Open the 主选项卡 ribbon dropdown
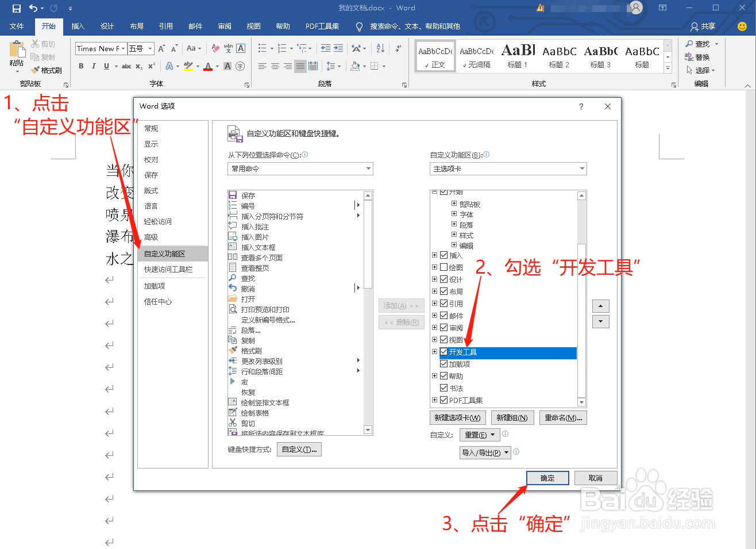 click(508, 168)
